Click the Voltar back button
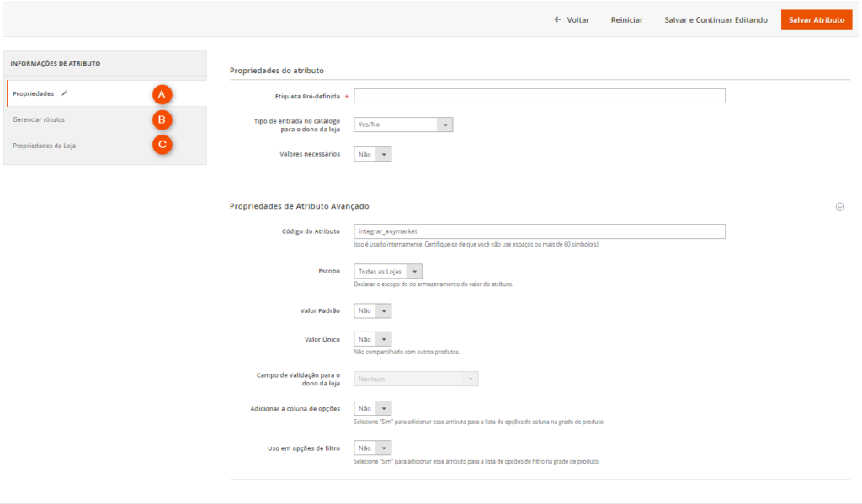This screenshot has width=862, height=504. coord(572,20)
